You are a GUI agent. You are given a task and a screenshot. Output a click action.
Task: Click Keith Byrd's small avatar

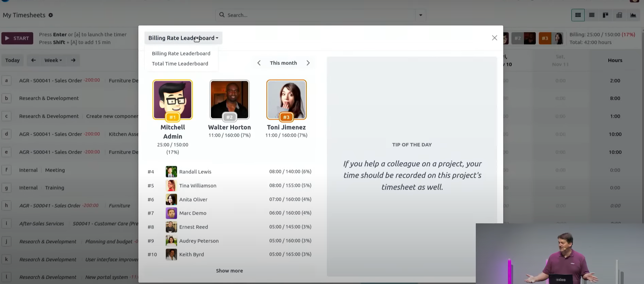[x=171, y=255]
